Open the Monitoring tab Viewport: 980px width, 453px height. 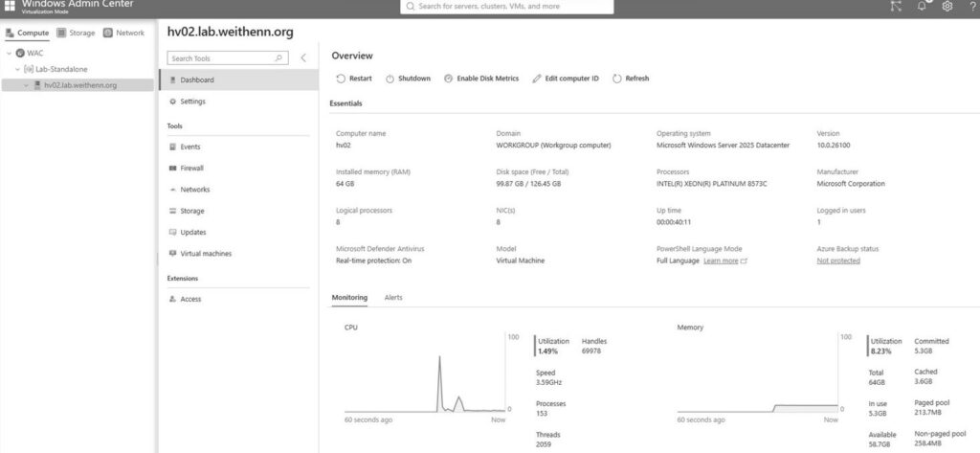[x=349, y=298]
